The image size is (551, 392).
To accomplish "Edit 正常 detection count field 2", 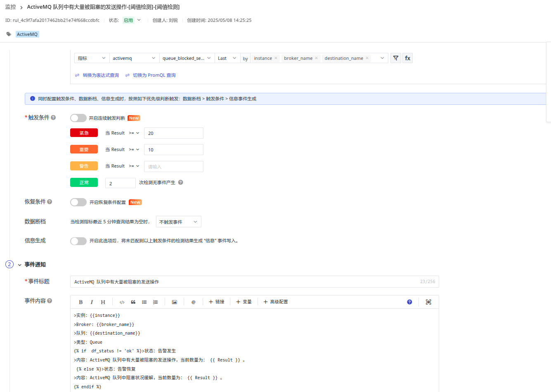I will coord(121,183).
